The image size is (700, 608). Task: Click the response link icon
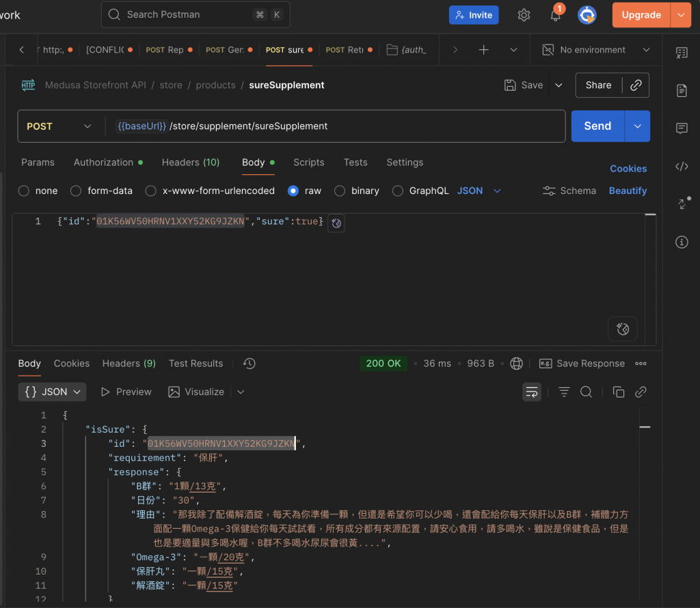pyautogui.click(x=641, y=392)
